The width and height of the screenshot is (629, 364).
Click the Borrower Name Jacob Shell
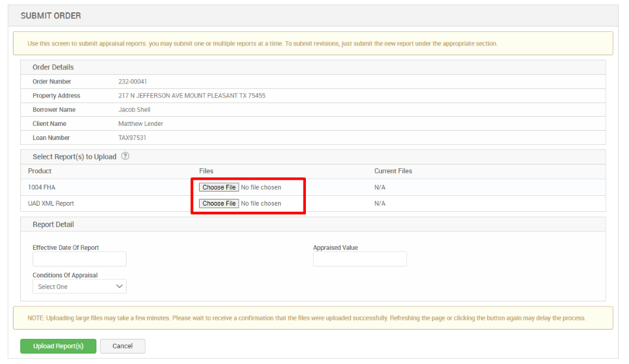click(x=135, y=109)
